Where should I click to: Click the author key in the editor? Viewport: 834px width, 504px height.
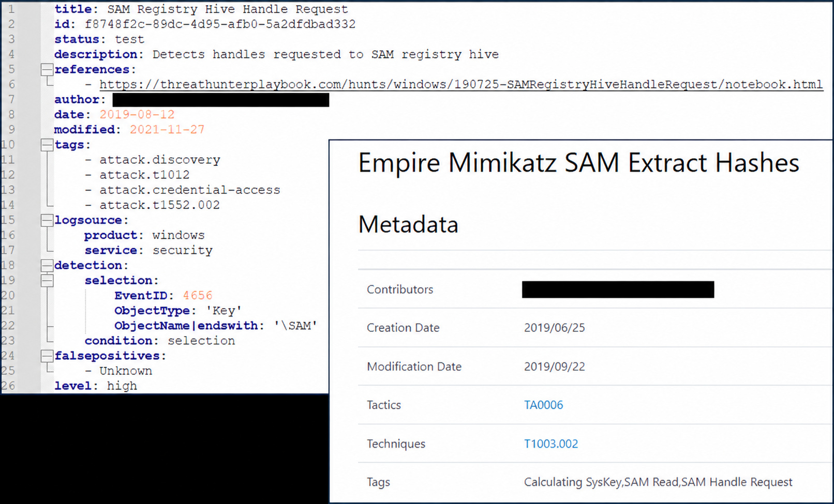(77, 99)
